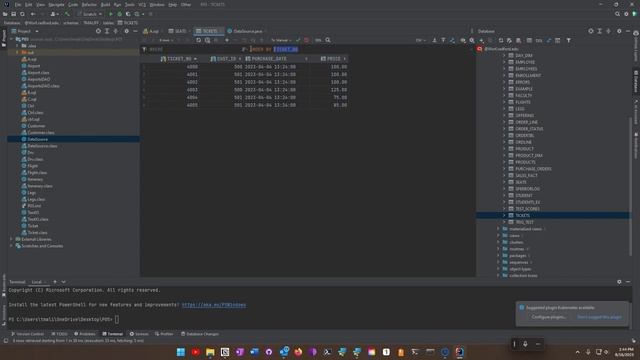640x360 pixels.
Task: Click the DDL button in data editor toolbar
Action: [x=318, y=40]
